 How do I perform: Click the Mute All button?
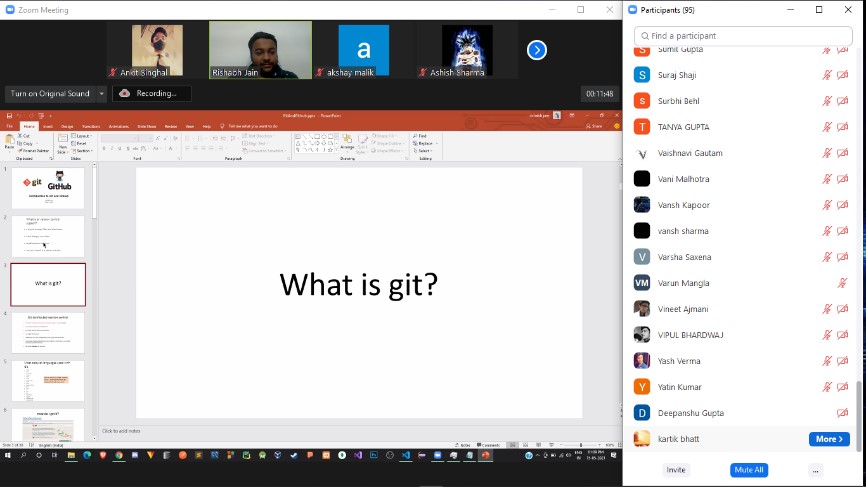click(x=749, y=469)
